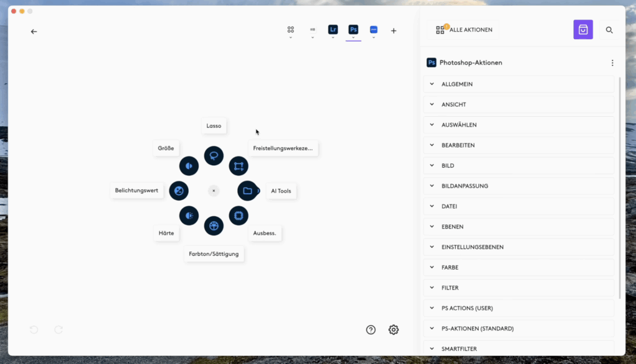
Task: Open the AI Tools folder icon
Action: click(x=248, y=191)
